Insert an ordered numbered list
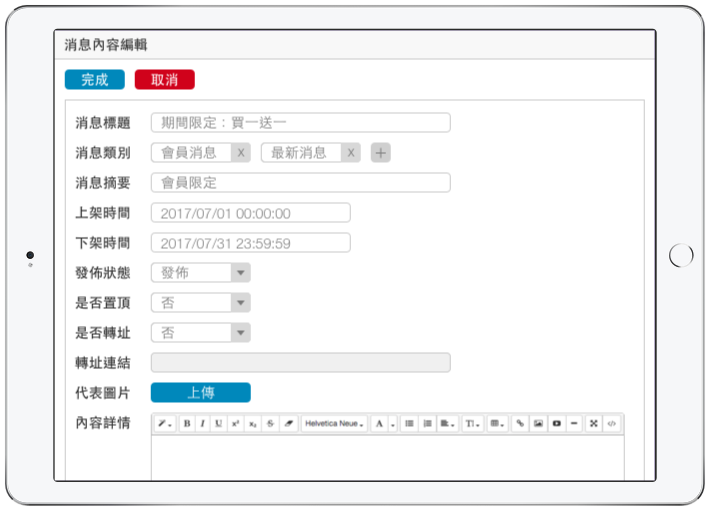The height and width of the screenshot is (510, 710). (x=427, y=424)
